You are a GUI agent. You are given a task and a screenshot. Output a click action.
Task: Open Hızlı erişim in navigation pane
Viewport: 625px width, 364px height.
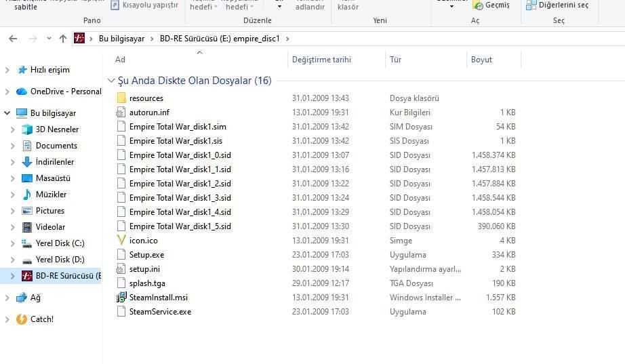click(50, 70)
